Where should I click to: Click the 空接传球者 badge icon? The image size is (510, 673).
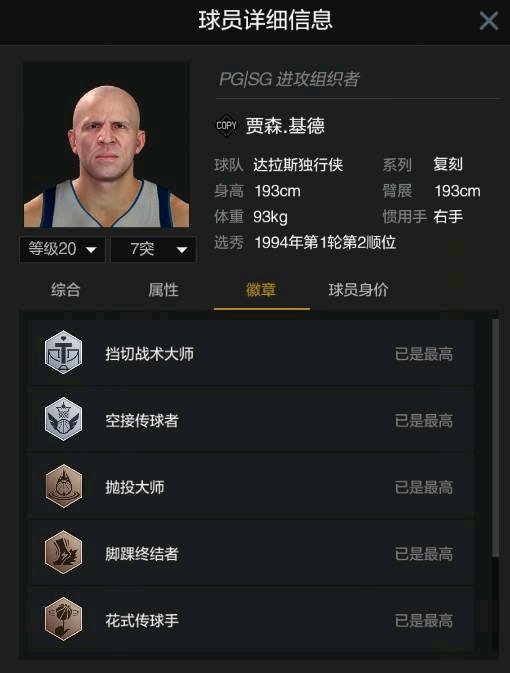[x=64, y=419]
